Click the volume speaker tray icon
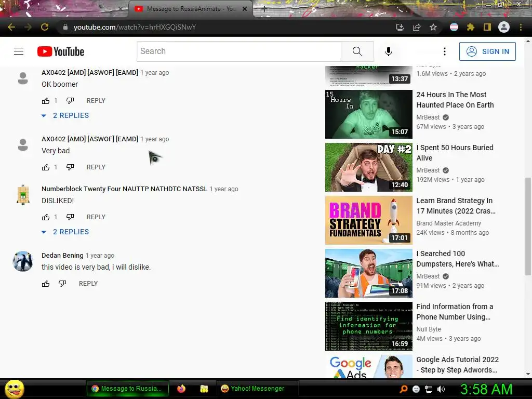The width and height of the screenshot is (532, 399). 441,389
